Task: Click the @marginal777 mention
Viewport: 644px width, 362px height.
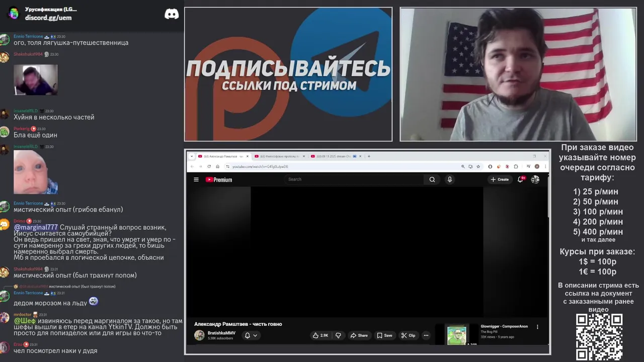Action: click(x=36, y=227)
